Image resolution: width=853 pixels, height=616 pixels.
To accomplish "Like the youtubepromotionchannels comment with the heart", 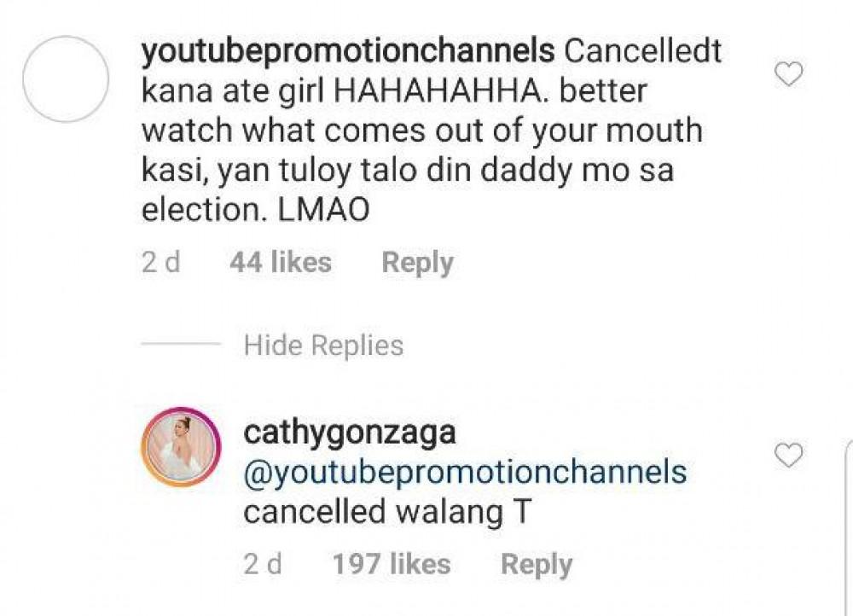I will coord(791,76).
